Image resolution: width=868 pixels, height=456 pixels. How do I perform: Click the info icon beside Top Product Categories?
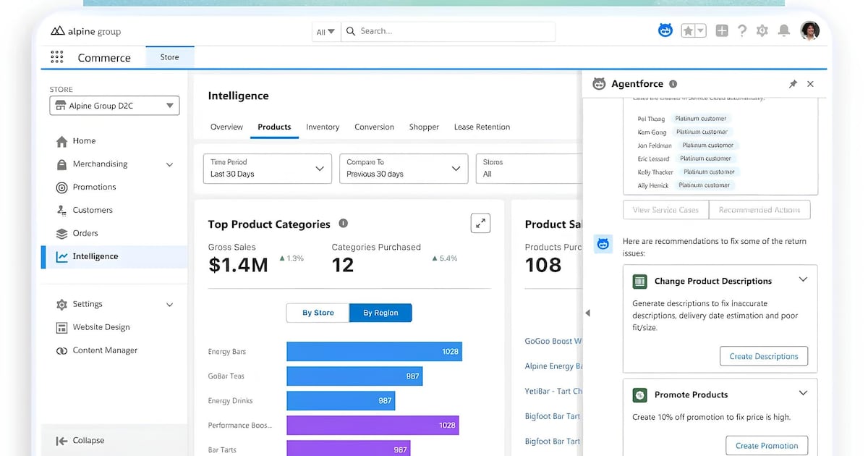(x=344, y=224)
